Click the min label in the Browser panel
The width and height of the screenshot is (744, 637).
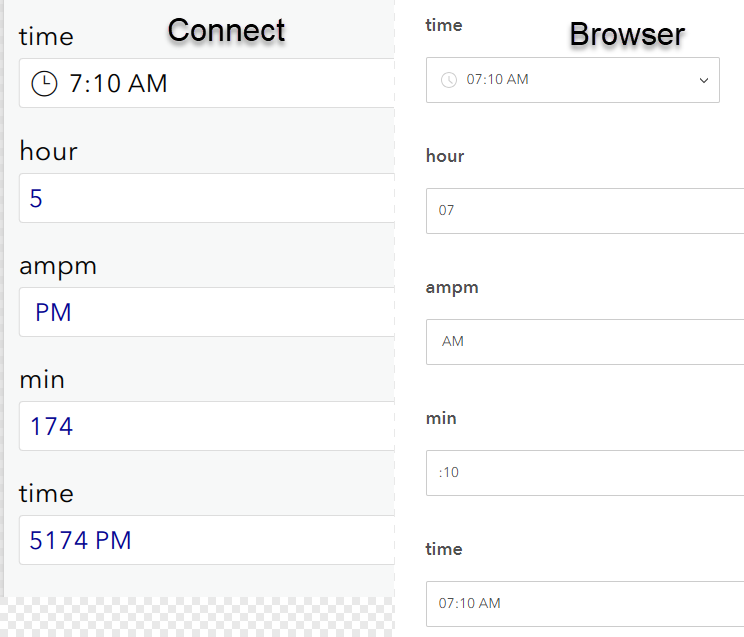pos(441,418)
